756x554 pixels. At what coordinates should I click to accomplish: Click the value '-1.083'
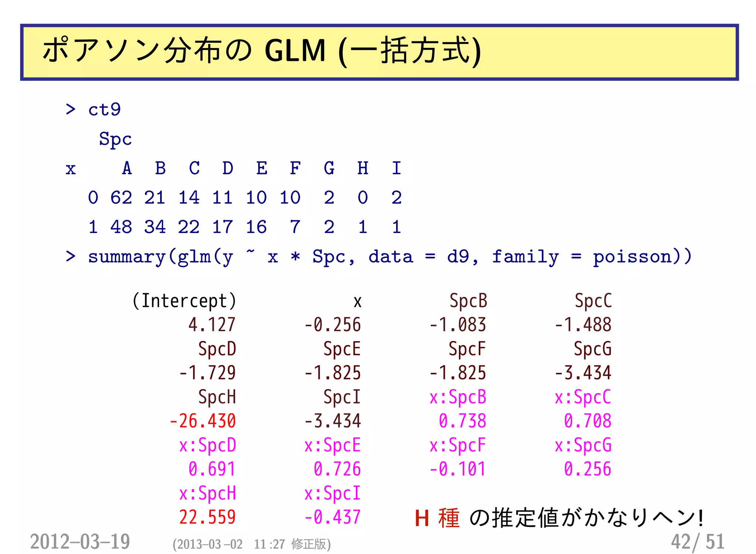(458, 325)
